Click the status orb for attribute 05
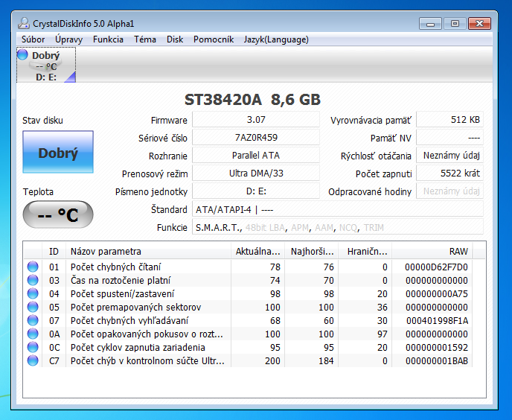512x420 pixels. [x=33, y=307]
